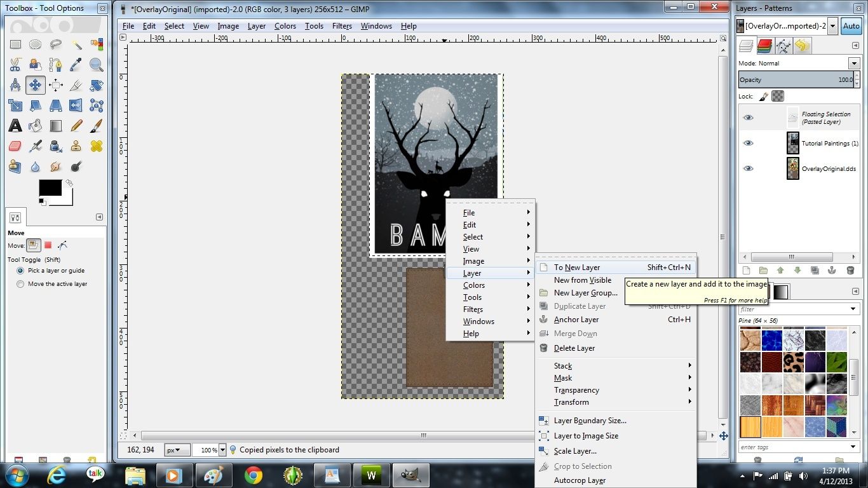This screenshot has height=488, width=868.
Task: Select the Clone stamp tool
Action: [76, 146]
